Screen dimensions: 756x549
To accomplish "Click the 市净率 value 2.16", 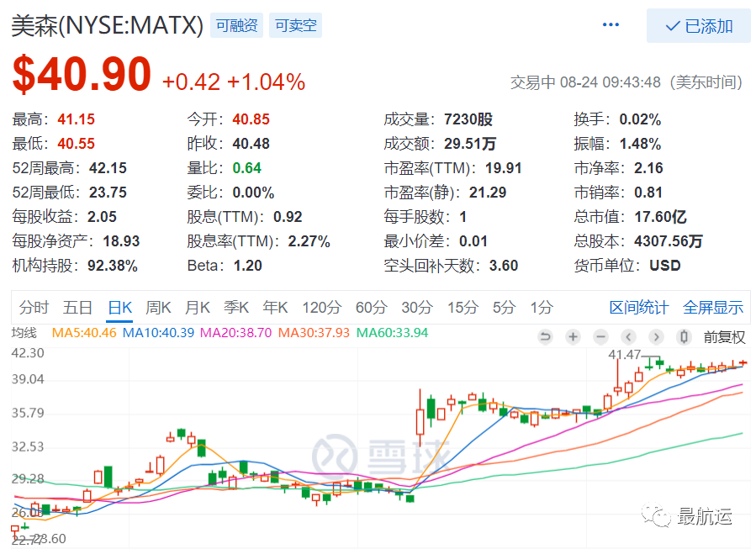I will (649, 168).
